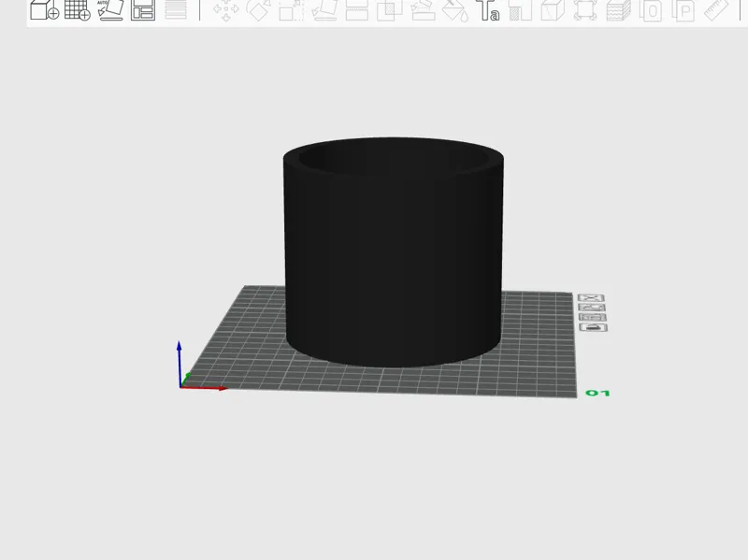Select the Rotate tool
The width and height of the screenshot is (748, 560).
pyautogui.click(x=258, y=10)
